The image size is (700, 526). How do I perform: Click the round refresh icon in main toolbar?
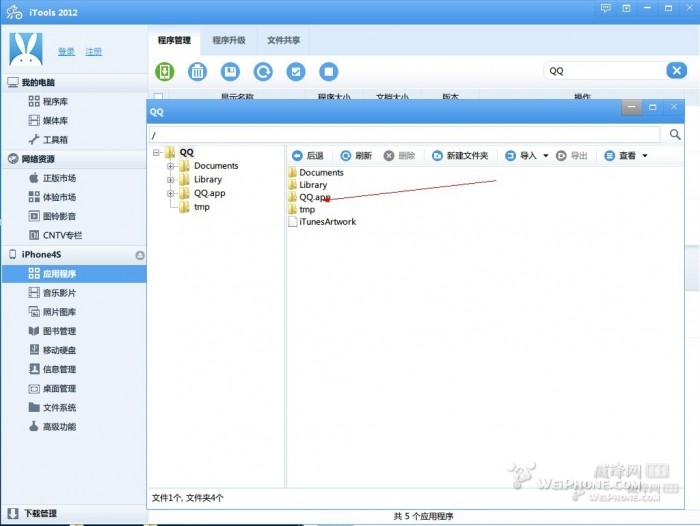coord(263,71)
